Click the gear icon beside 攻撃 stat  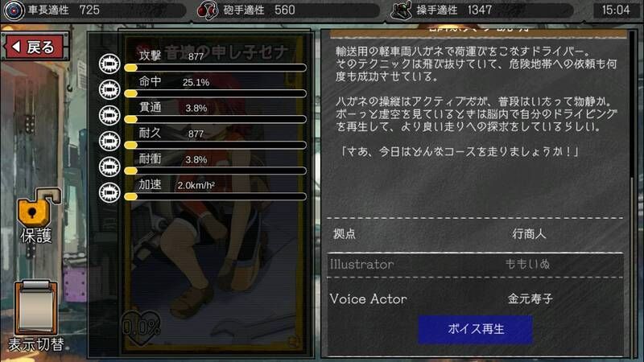pos(109,64)
